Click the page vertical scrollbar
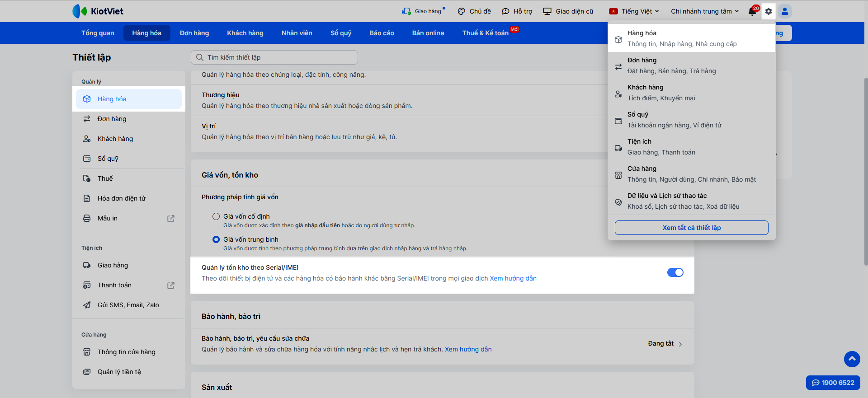Image resolution: width=868 pixels, height=398 pixels. (866, 172)
